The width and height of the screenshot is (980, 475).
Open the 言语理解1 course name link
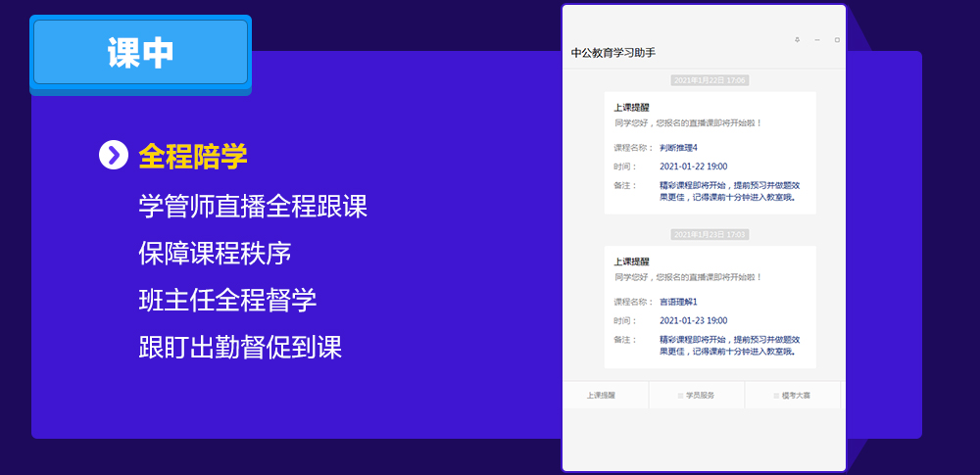point(678,302)
